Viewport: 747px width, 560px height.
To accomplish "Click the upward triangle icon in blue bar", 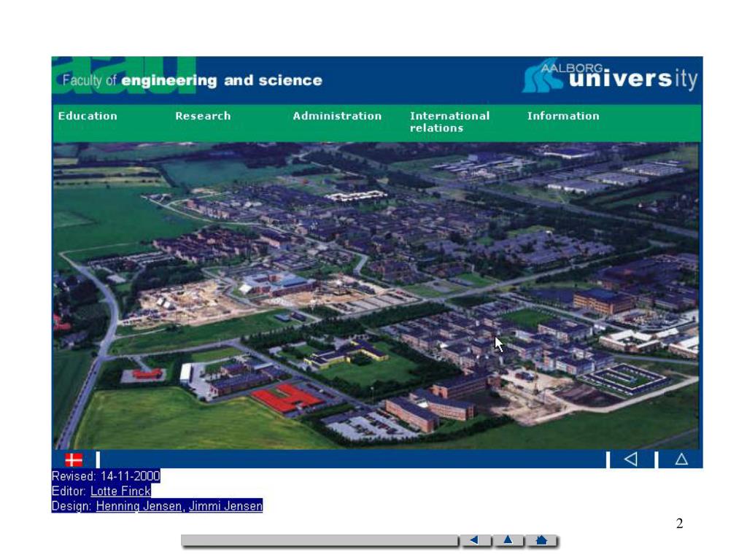I will [681, 459].
